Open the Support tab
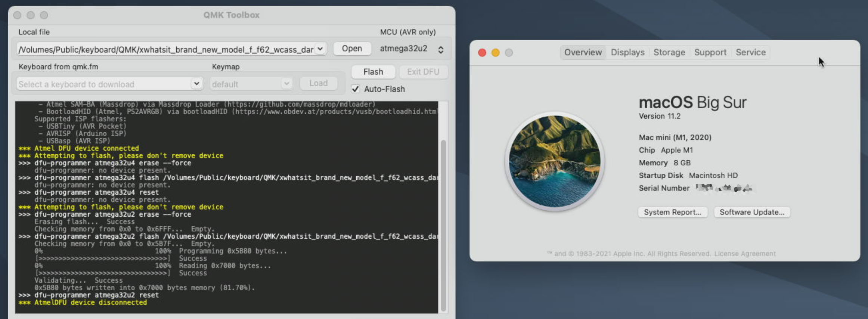The height and width of the screenshot is (319, 868). 710,52
